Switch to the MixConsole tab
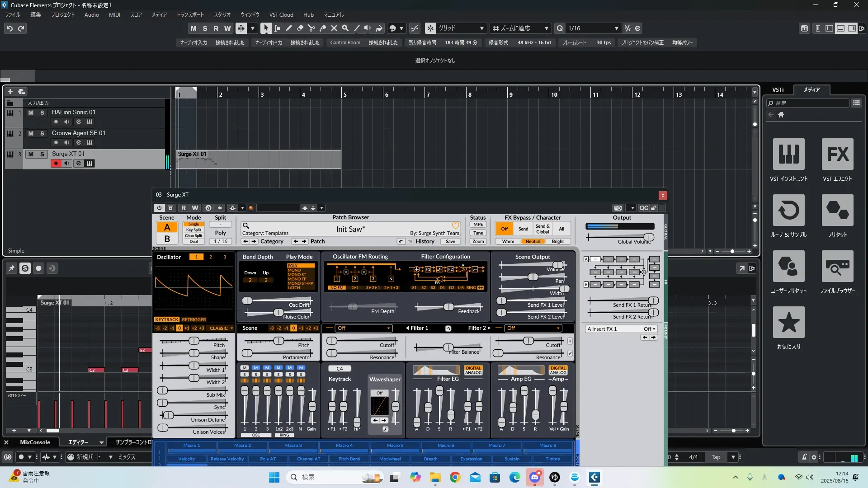This screenshot has height=488, width=868. coord(35,442)
